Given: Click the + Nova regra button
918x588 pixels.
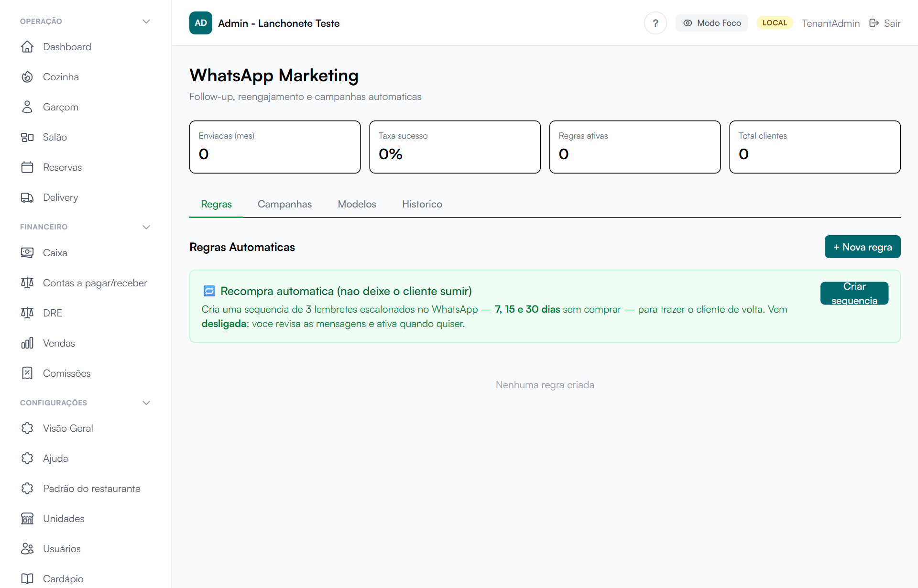Looking at the screenshot, I should tap(863, 247).
